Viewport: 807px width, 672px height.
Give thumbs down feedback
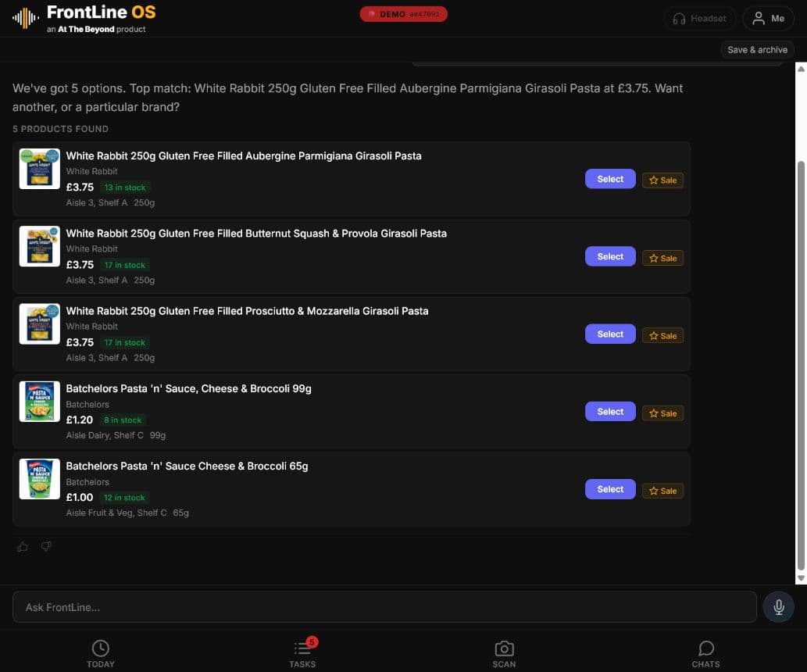(46, 546)
